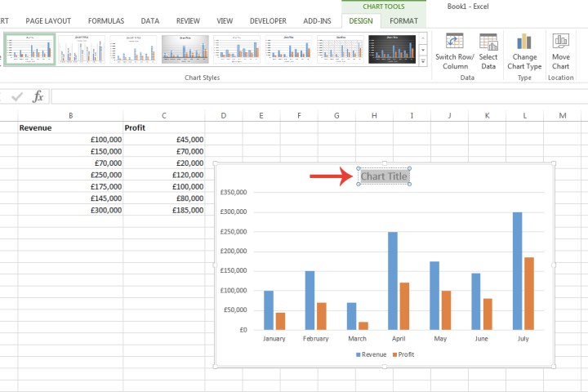
Task: Select the first highlighted chart style thumbnail
Action: 29,48
